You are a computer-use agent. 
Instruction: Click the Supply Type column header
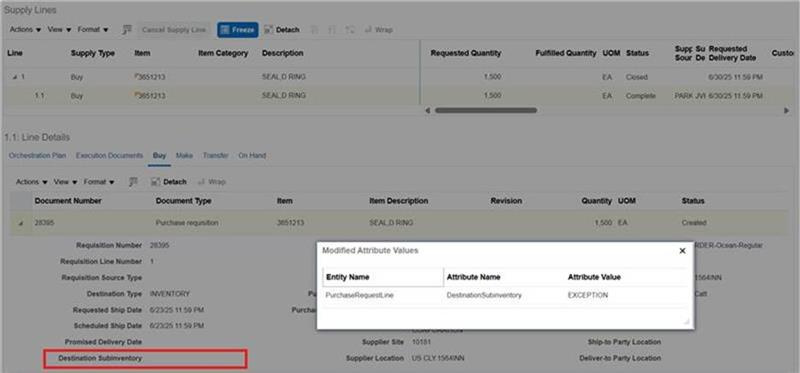[x=93, y=53]
